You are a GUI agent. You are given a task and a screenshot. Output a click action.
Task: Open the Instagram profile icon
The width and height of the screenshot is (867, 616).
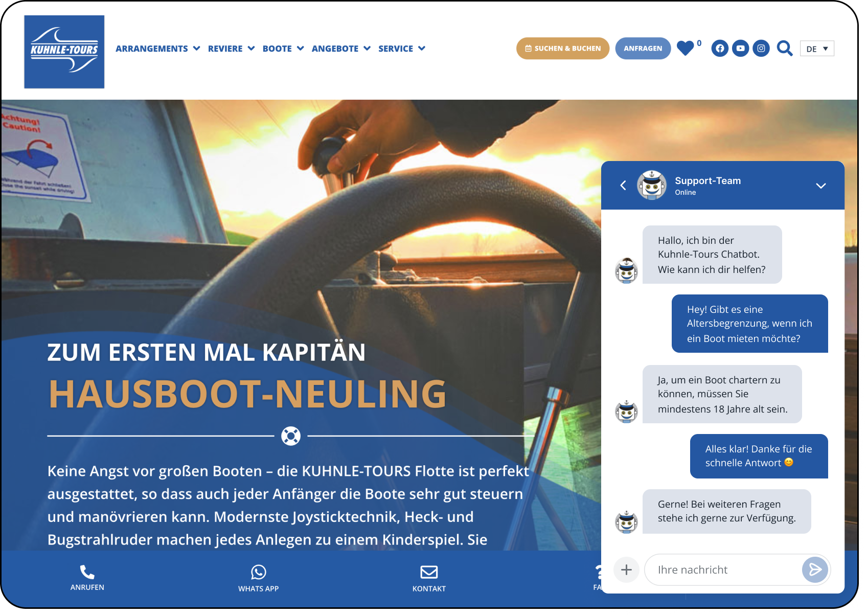(x=761, y=49)
